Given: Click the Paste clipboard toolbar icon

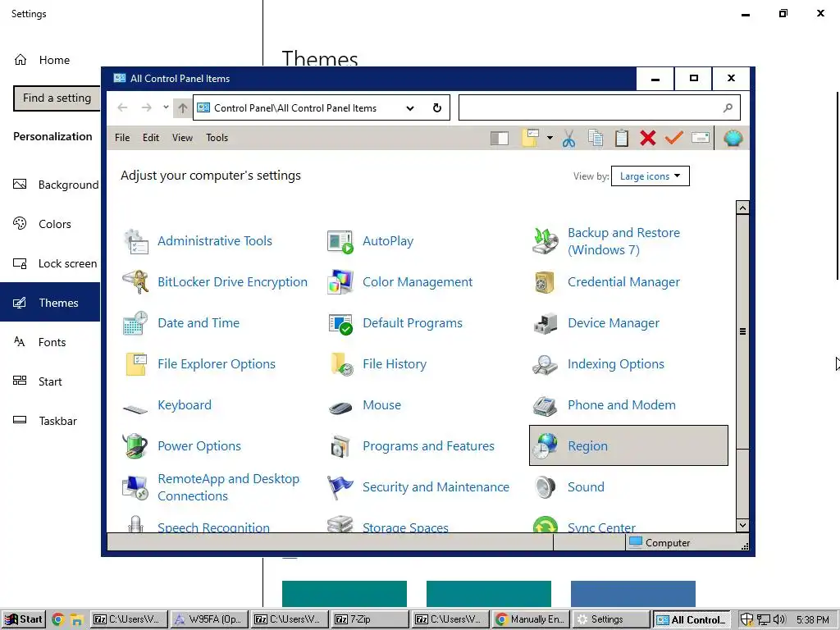Looking at the screenshot, I should click(x=622, y=138).
